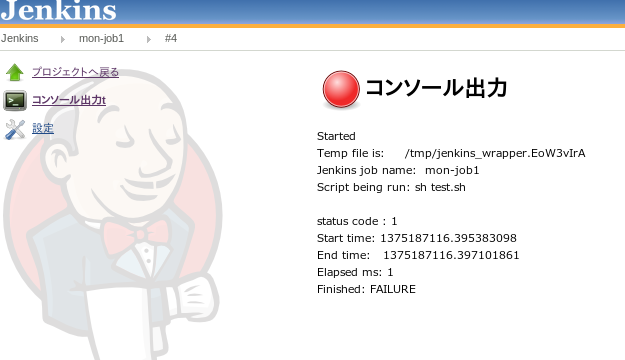Click the 'status code : 1' line
Viewport: 625px width, 360px height.
357,221
